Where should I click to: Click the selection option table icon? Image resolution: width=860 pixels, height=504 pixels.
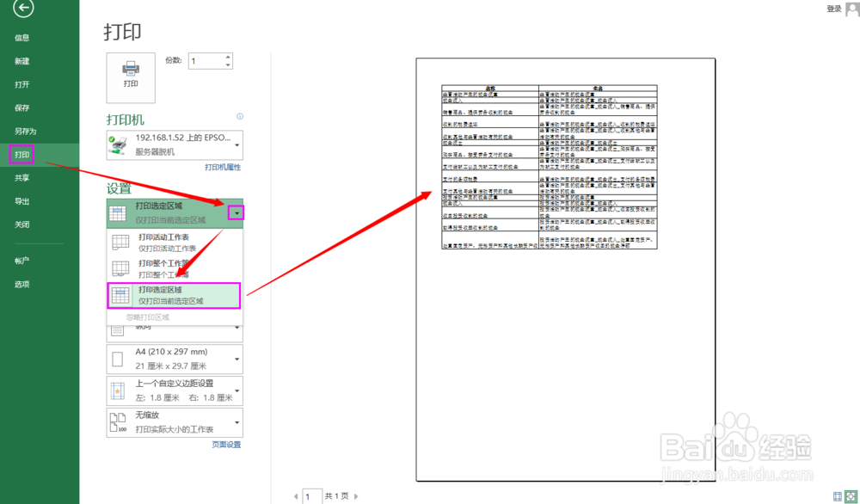click(120, 296)
